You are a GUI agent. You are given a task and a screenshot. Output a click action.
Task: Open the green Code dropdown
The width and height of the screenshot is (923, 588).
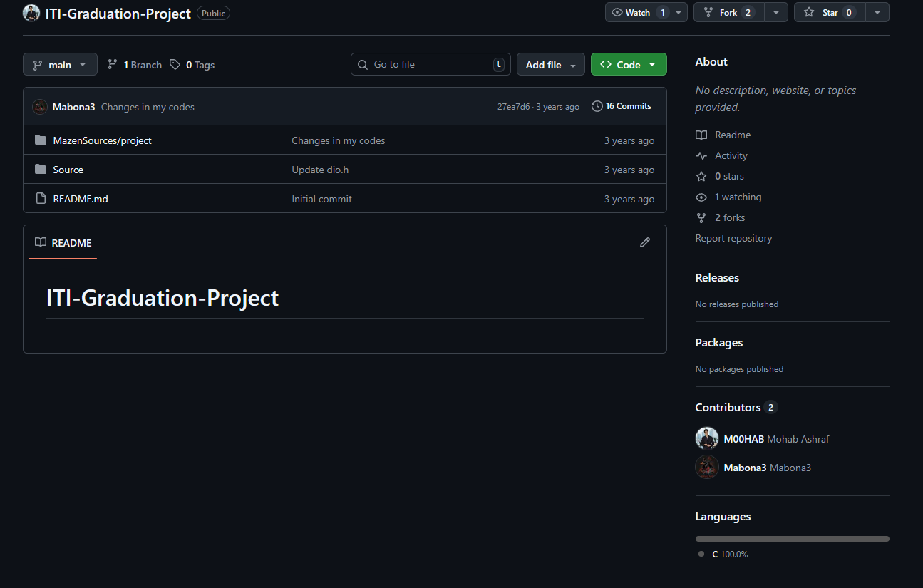click(x=628, y=65)
